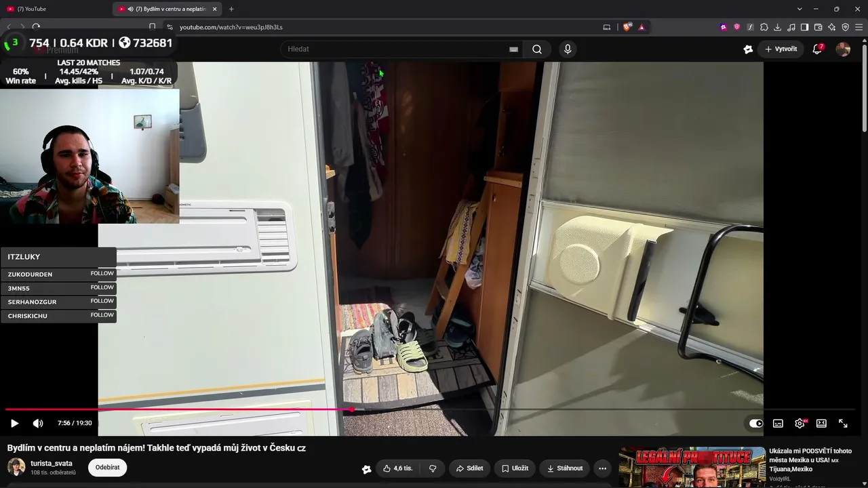Turn on subtitles with the captions icon

[778, 423]
